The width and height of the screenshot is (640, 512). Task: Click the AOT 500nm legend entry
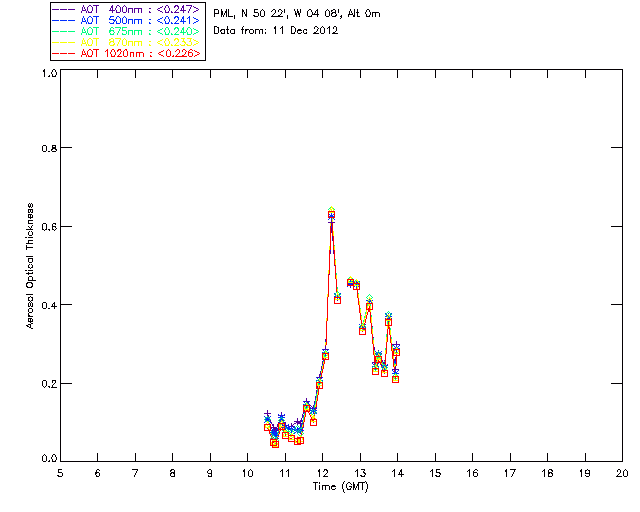[127, 20]
